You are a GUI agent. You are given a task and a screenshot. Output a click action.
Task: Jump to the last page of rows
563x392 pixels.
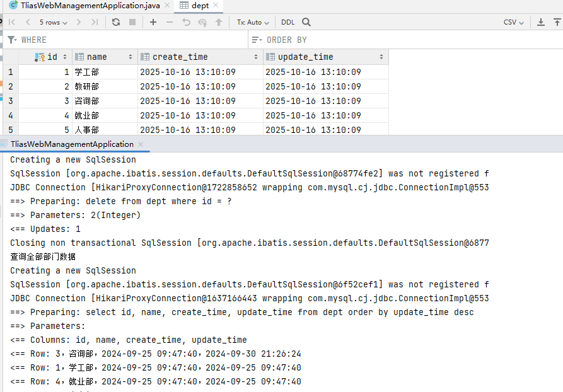[x=95, y=22]
